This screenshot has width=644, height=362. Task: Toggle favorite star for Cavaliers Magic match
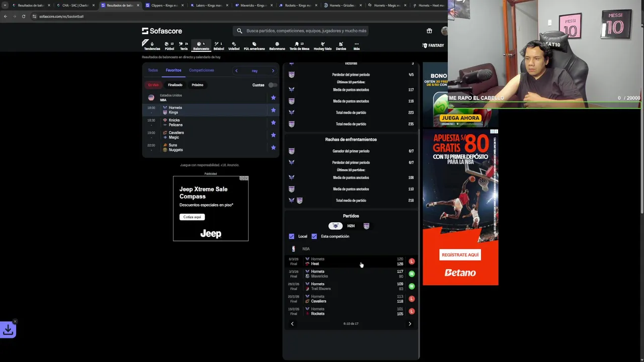pyautogui.click(x=273, y=135)
